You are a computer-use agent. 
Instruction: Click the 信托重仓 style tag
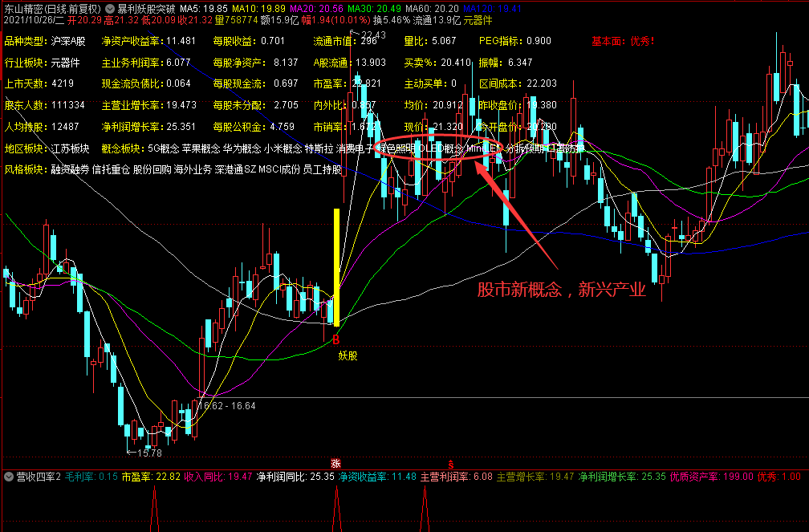coord(111,169)
